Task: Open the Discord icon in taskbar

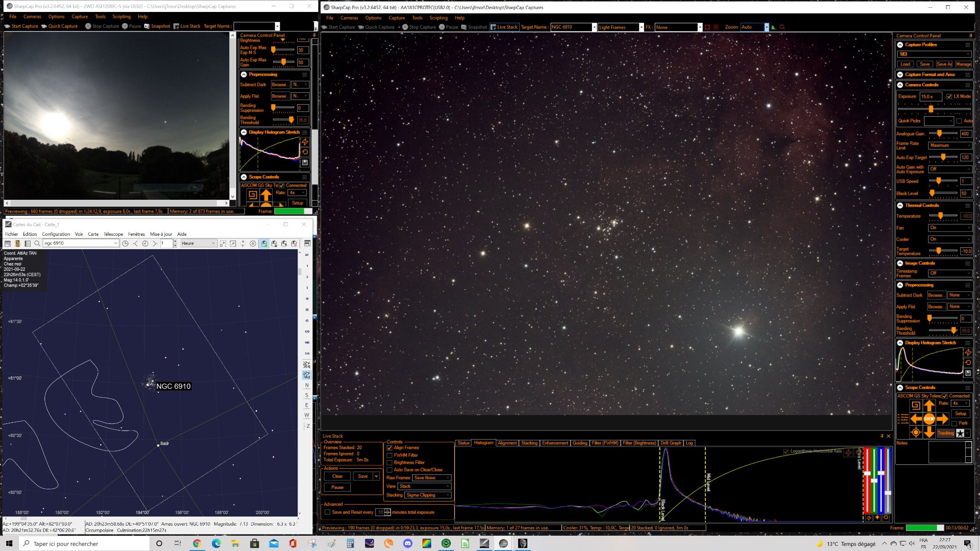Action: pos(408,543)
